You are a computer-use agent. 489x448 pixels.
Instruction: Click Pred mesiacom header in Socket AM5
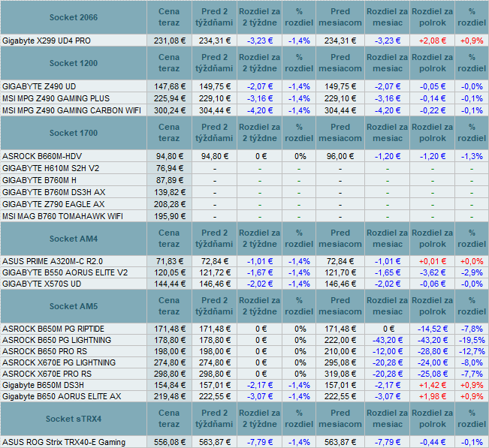[x=340, y=306]
